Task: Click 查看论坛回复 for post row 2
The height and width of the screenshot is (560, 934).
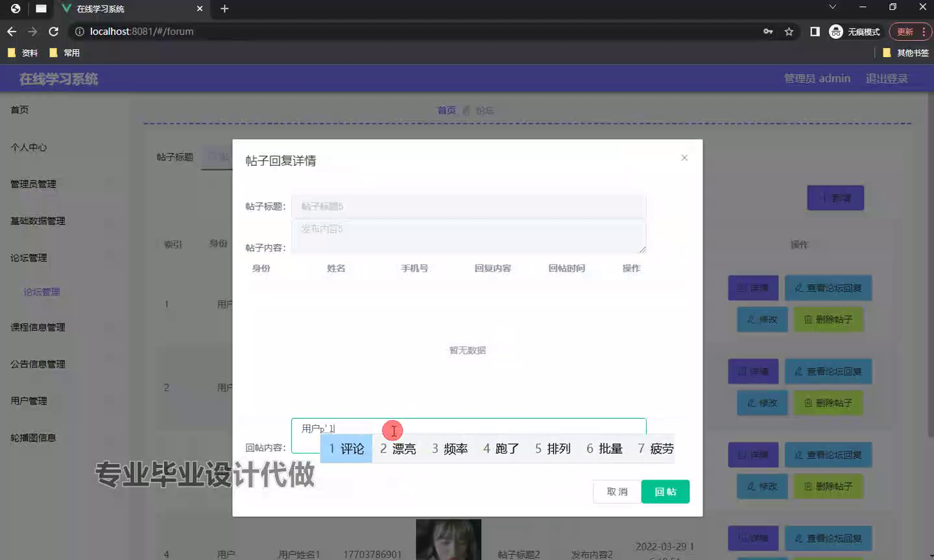Action: coord(828,371)
